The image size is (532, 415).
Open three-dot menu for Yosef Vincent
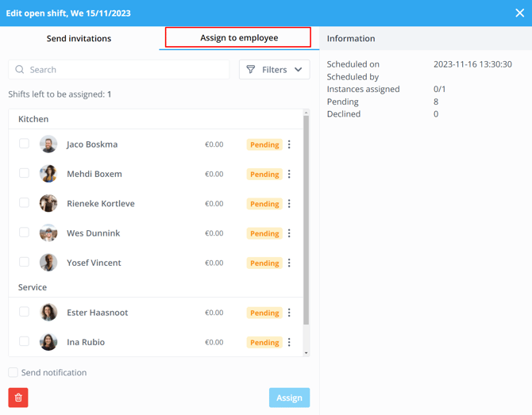tap(289, 263)
